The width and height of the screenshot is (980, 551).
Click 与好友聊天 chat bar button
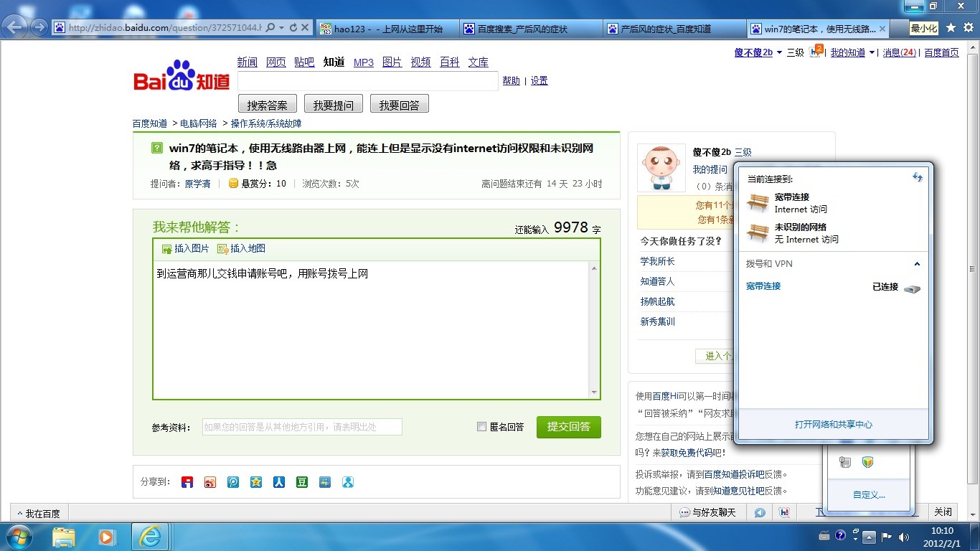tap(709, 512)
